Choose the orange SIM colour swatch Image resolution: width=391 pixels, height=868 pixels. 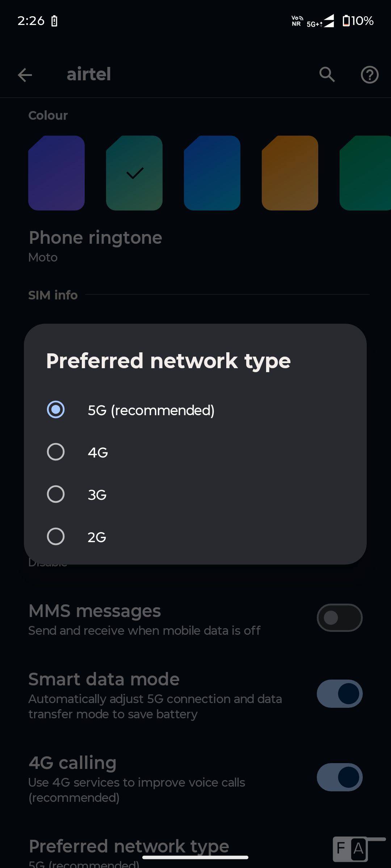tap(290, 173)
